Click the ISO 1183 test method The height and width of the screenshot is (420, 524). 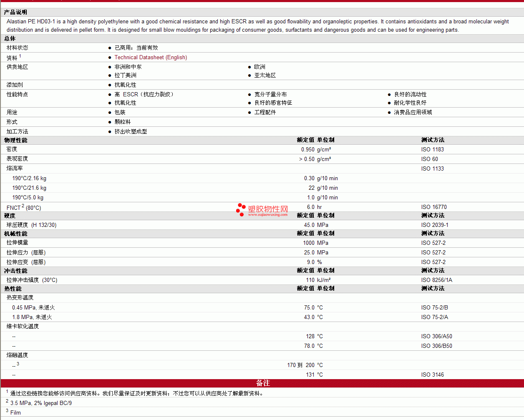[433, 150]
